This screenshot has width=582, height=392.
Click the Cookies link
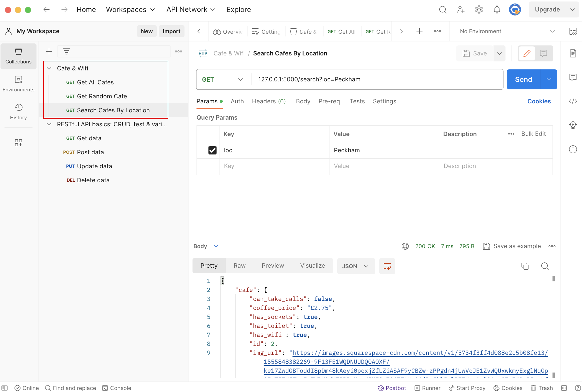click(x=539, y=101)
